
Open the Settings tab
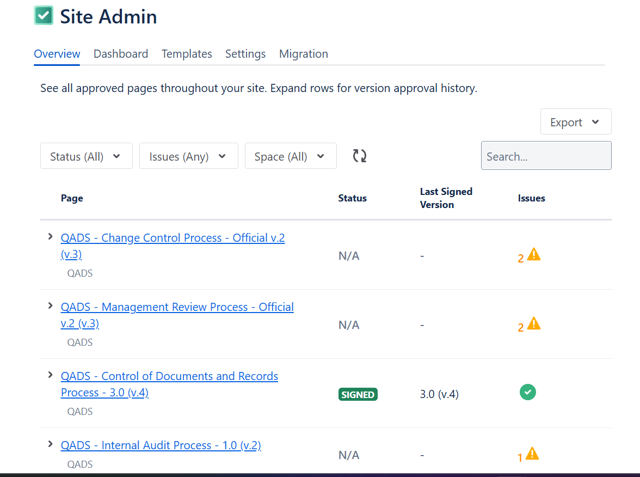pos(245,54)
